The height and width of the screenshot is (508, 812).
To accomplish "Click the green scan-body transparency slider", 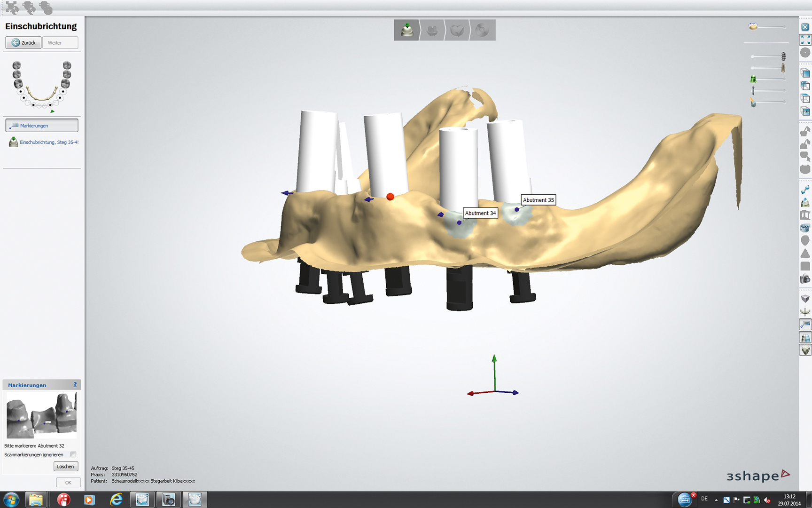I will click(x=768, y=79).
